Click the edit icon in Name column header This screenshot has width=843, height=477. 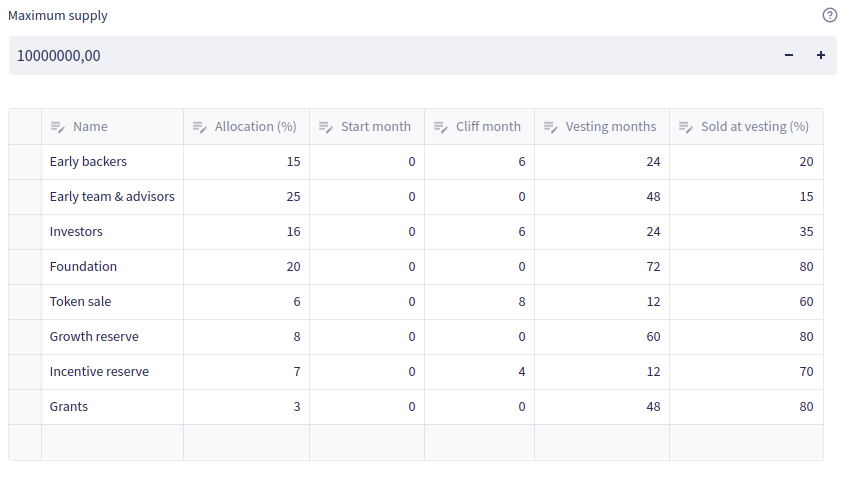click(x=58, y=127)
